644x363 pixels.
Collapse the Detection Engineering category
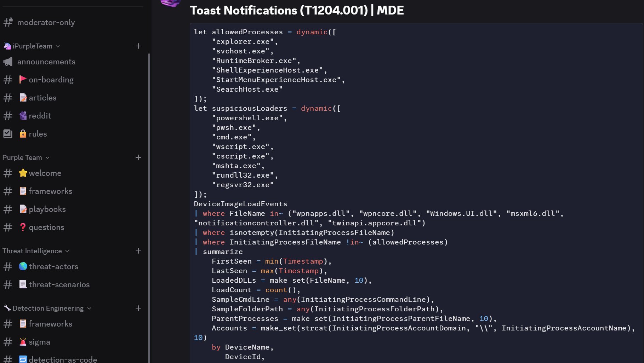click(48, 308)
